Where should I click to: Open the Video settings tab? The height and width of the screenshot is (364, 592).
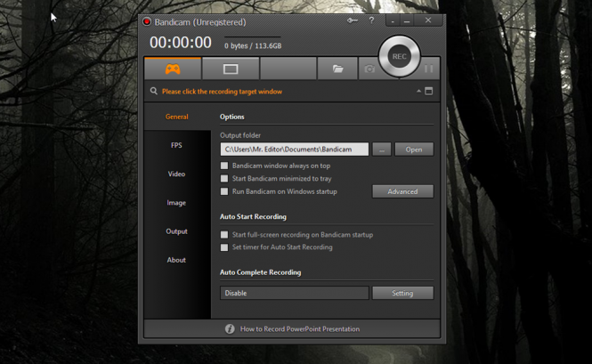click(176, 174)
